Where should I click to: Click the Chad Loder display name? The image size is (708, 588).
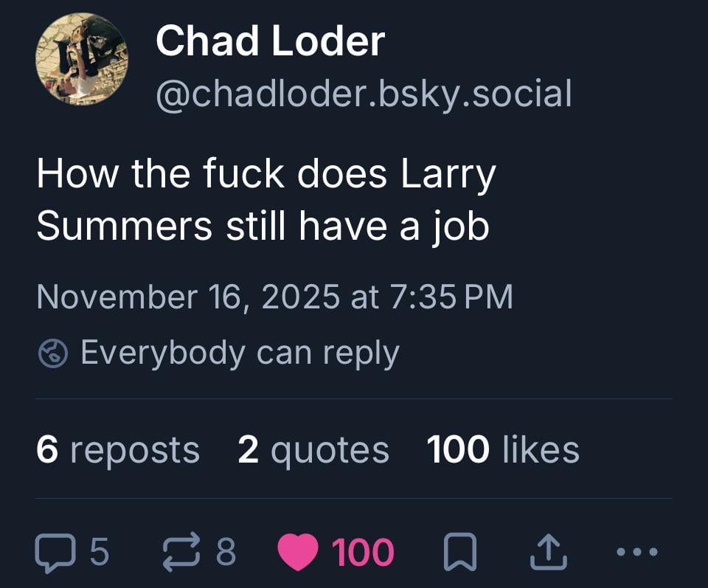pyautogui.click(x=270, y=41)
